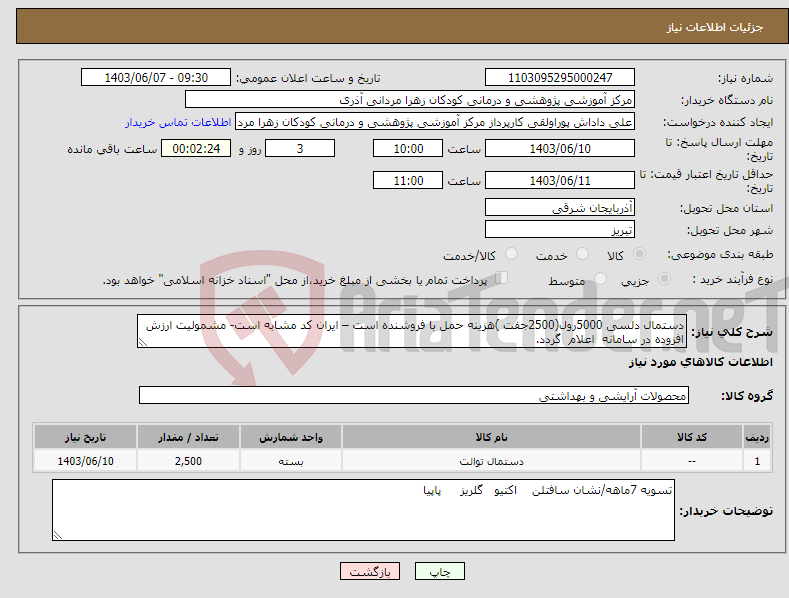This screenshot has height=598, width=789.
Task: Click the دستمال توالت item name cell
Action: click(x=491, y=461)
